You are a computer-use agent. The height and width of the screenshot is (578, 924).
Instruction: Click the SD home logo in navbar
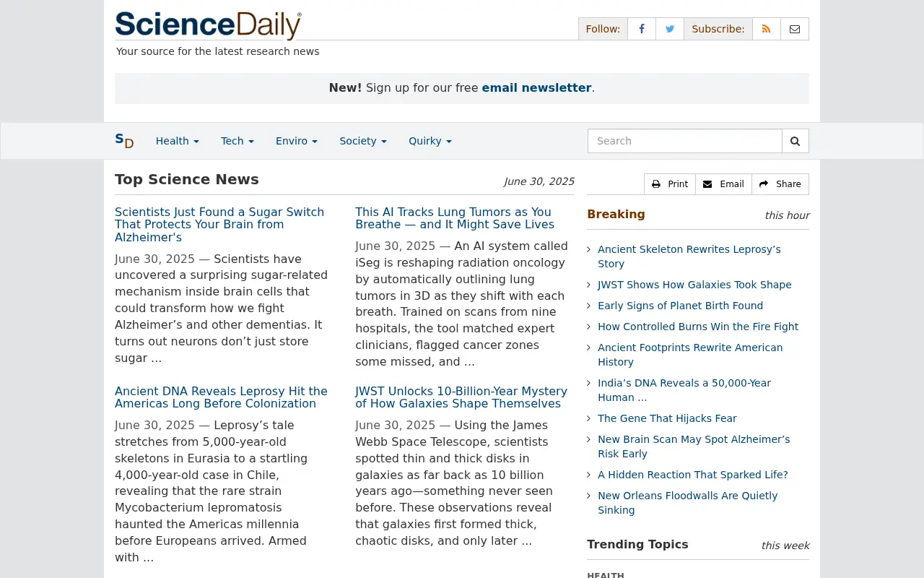pyautogui.click(x=124, y=141)
